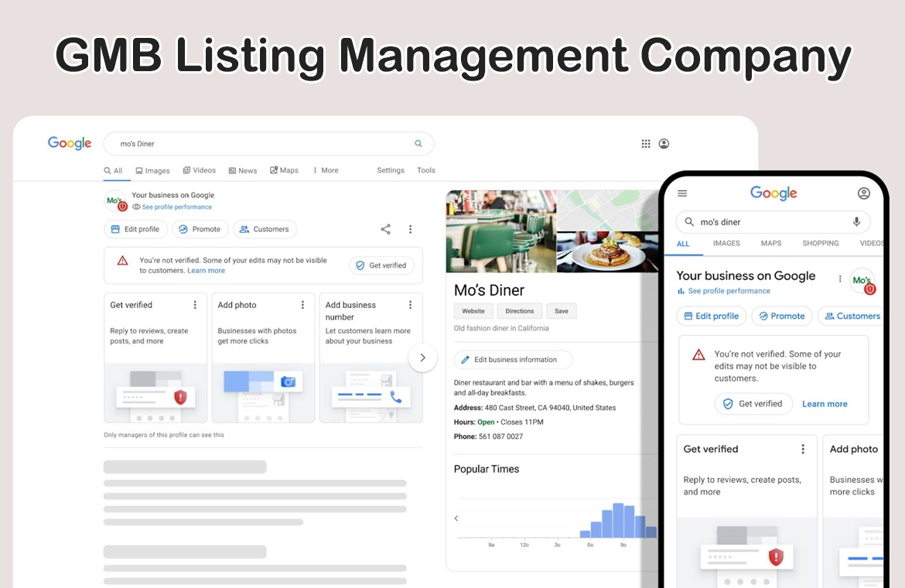Open three-dot menu on mobile Get verified card
This screenshot has width=905, height=588.
[x=803, y=449]
